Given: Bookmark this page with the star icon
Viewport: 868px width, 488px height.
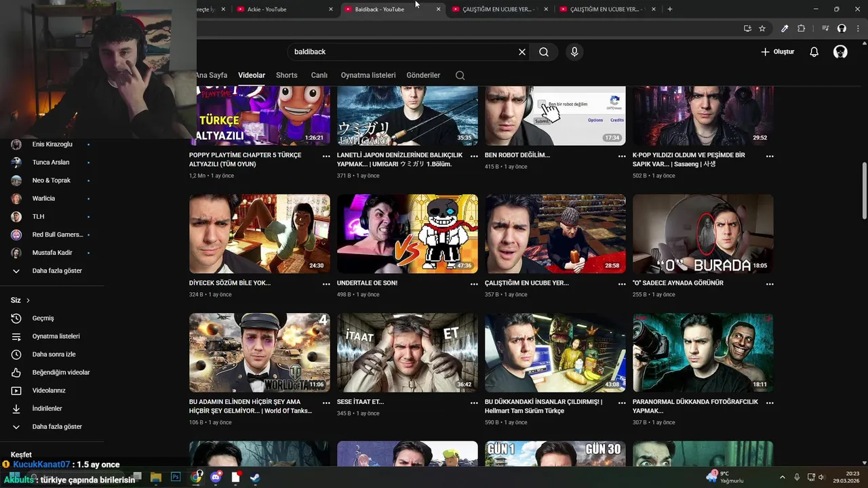Looking at the screenshot, I should (762, 28).
